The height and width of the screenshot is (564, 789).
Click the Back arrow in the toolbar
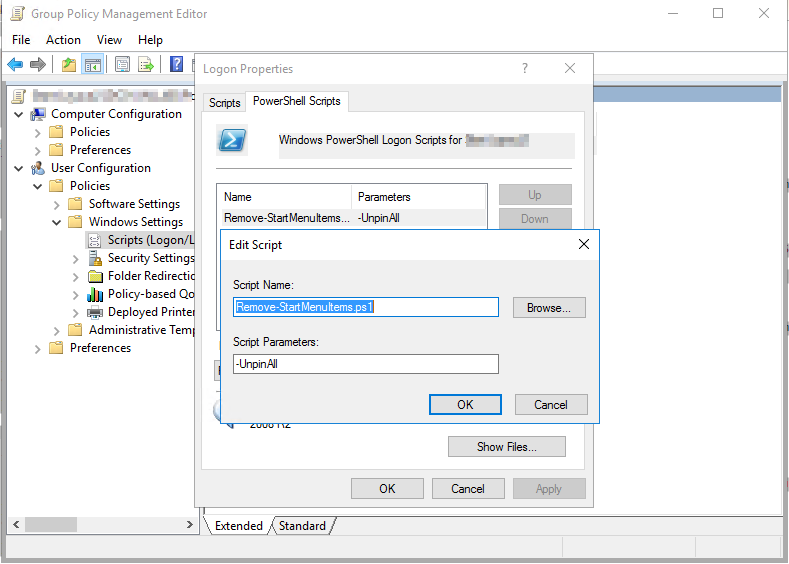15,65
